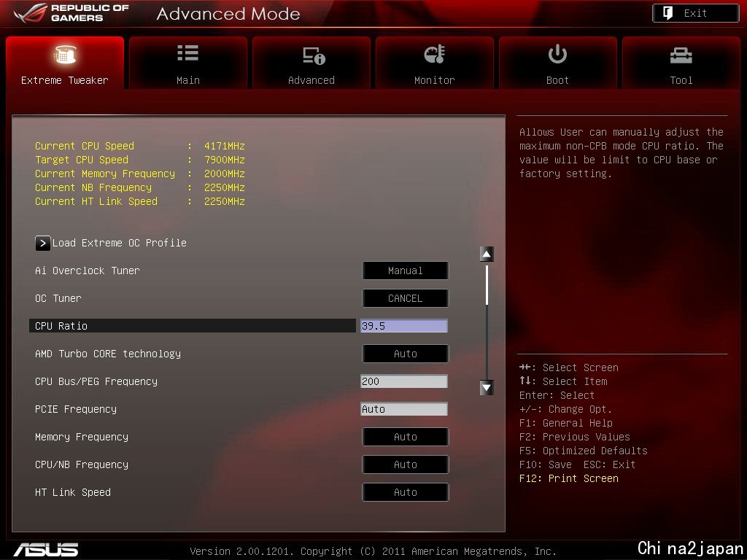
Task: Click the F2: Previous Values hint
Action: 575,437
